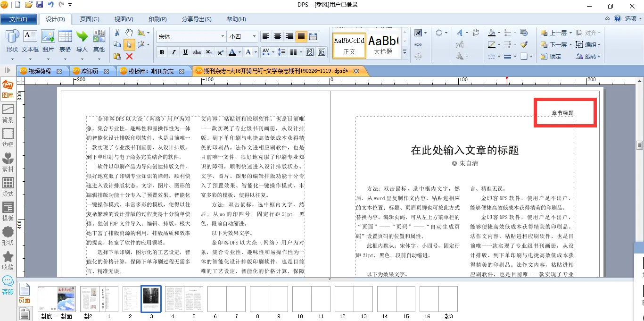Open the 小四 font size dropdown

[x=255, y=36]
